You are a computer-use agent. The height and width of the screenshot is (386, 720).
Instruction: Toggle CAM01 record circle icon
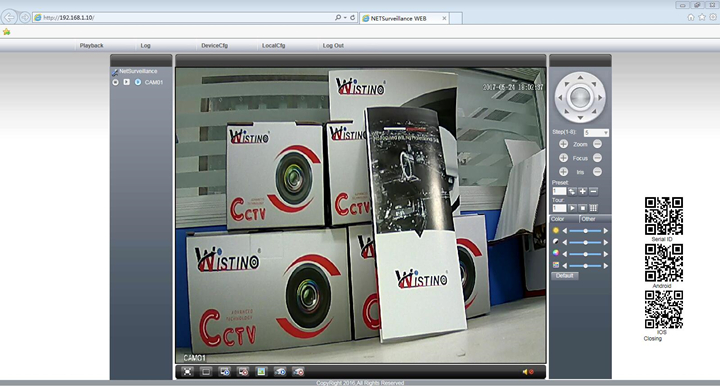tap(115, 82)
